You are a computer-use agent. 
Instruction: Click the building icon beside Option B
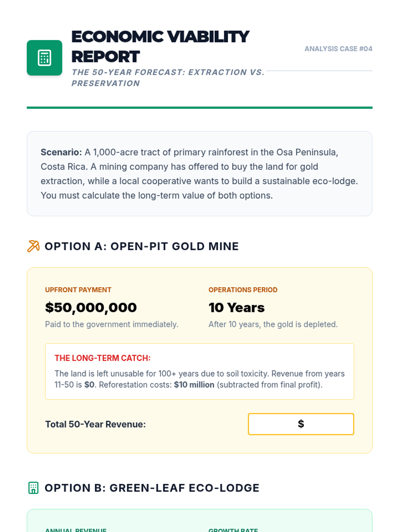point(33,488)
